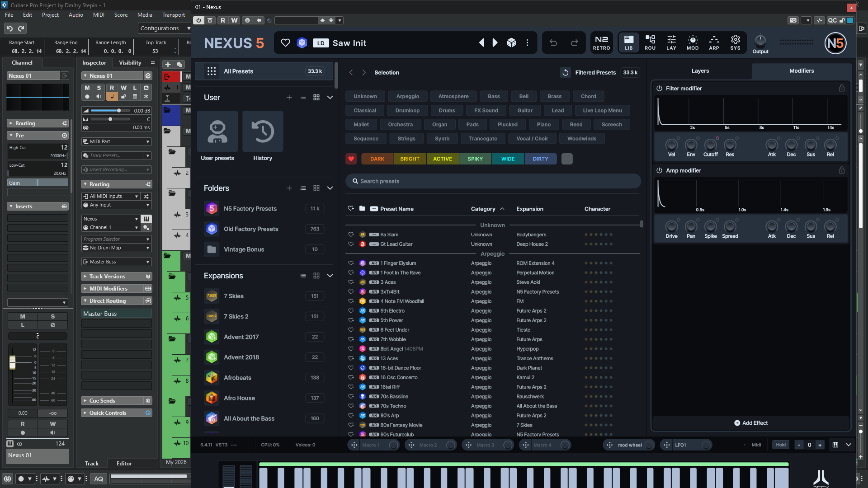This screenshot has width=868, height=488.
Task: Toggle the Filter modifier power switch
Action: 659,89
